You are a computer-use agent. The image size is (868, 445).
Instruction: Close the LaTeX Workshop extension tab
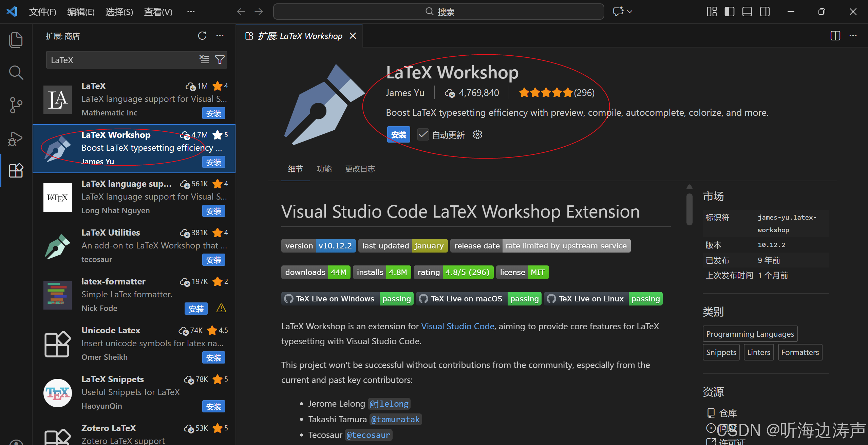(353, 36)
